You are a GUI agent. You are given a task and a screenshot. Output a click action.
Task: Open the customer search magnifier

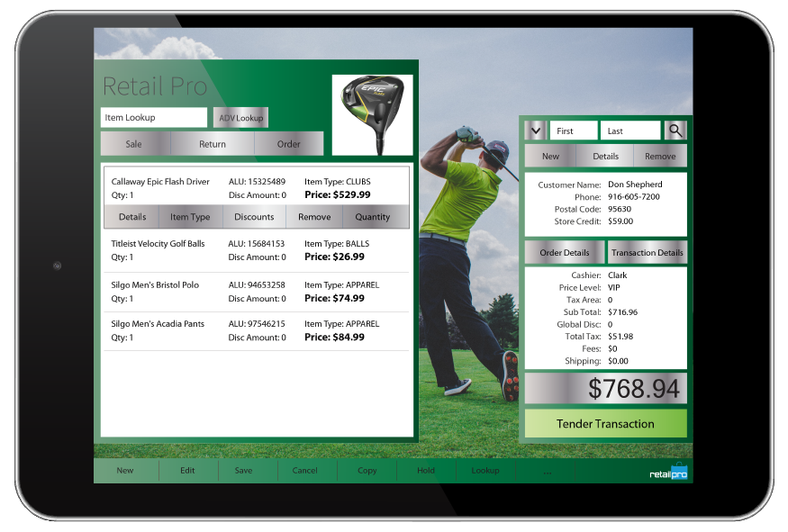[x=675, y=130]
